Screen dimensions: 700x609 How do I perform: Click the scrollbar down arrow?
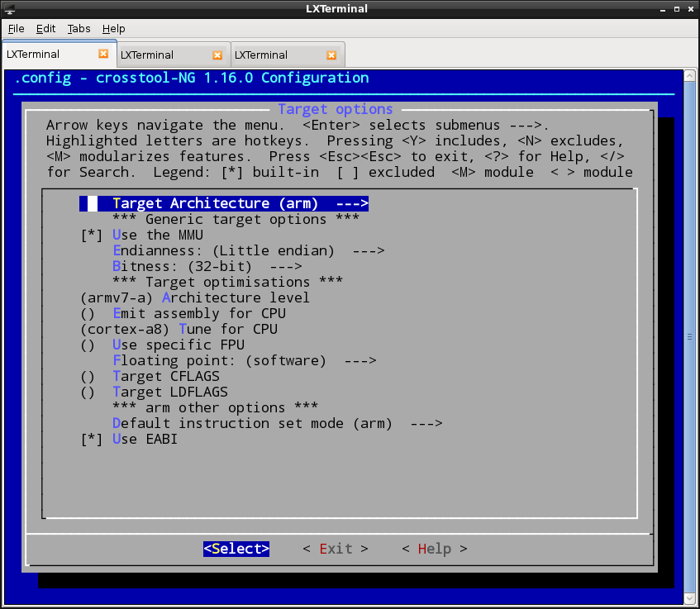click(690, 597)
